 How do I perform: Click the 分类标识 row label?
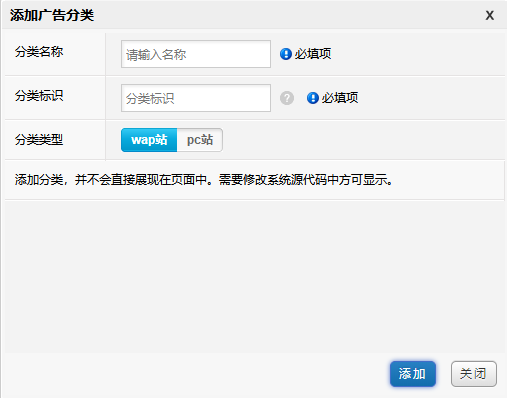[39, 96]
